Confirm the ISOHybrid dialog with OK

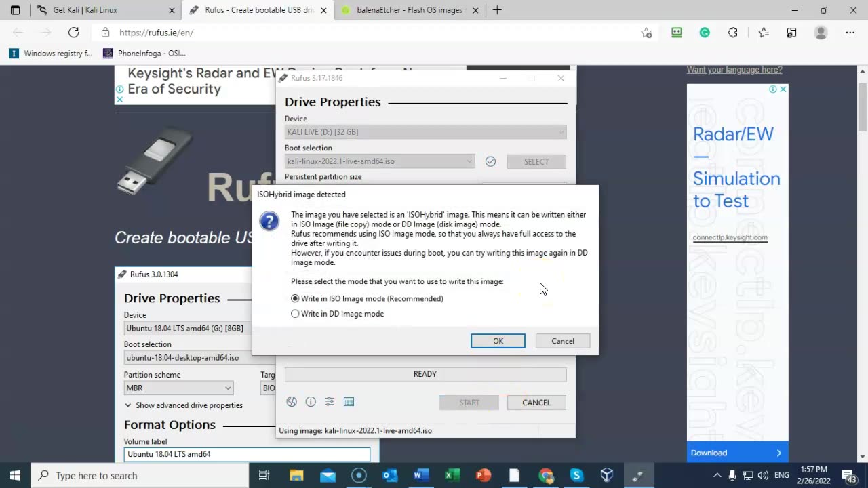click(x=498, y=341)
